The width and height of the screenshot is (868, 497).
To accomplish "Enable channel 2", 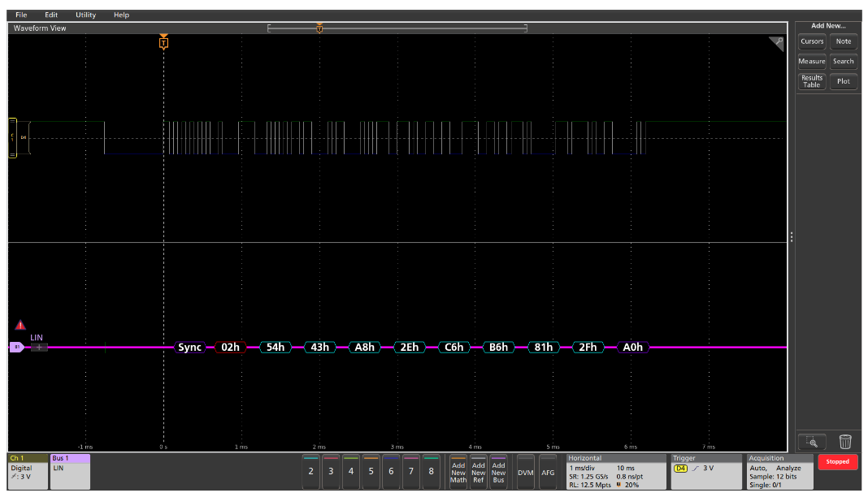I will [x=310, y=470].
